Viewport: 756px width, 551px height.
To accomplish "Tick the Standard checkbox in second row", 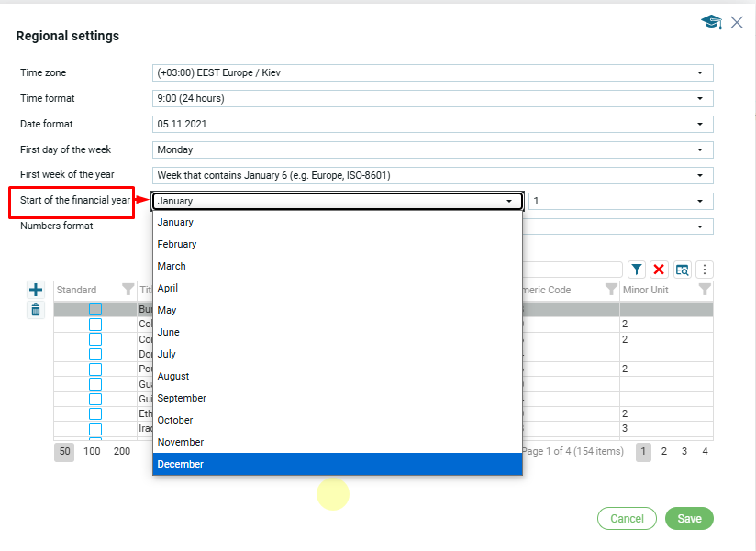I will [x=95, y=325].
